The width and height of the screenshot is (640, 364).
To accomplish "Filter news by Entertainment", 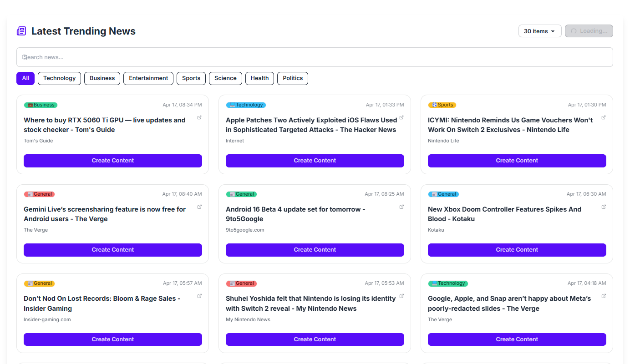I will tap(148, 78).
